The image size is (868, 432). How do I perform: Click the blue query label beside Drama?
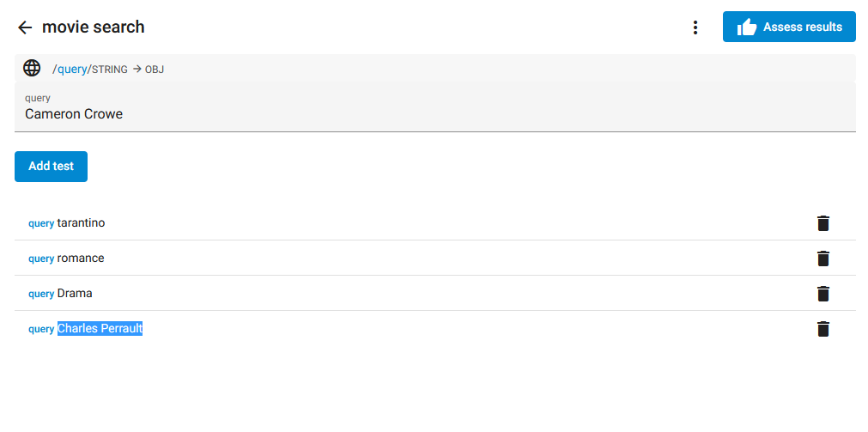point(41,294)
